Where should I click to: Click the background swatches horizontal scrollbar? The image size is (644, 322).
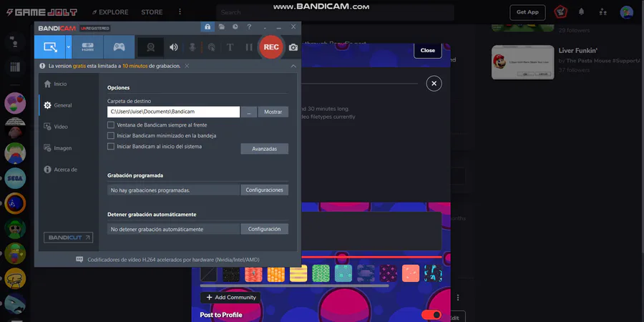pyautogui.click(x=294, y=286)
